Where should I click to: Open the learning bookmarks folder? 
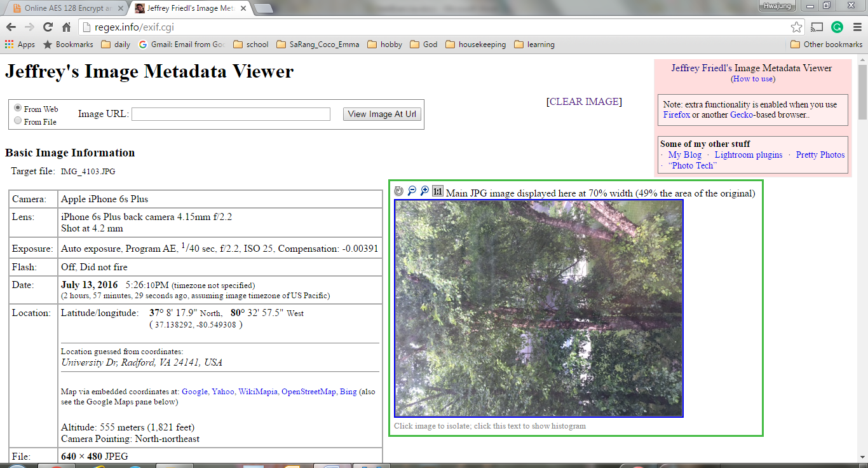click(534, 45)
